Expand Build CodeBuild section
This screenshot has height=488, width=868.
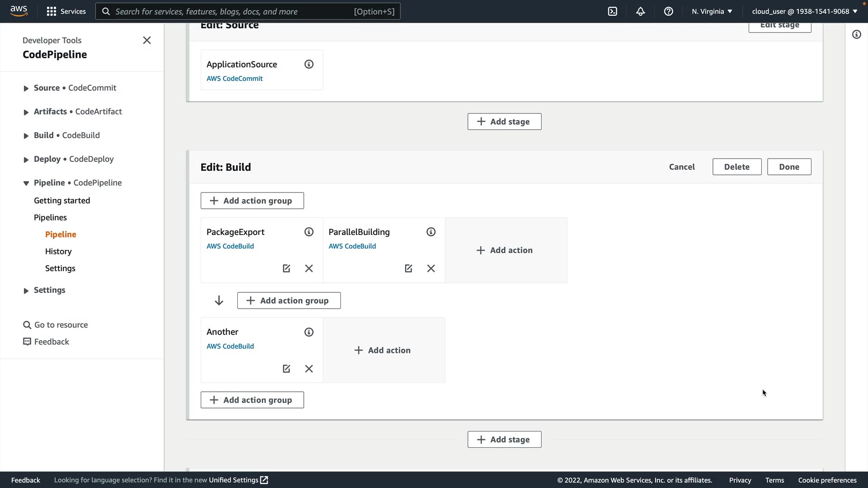(x=26, y=136)
